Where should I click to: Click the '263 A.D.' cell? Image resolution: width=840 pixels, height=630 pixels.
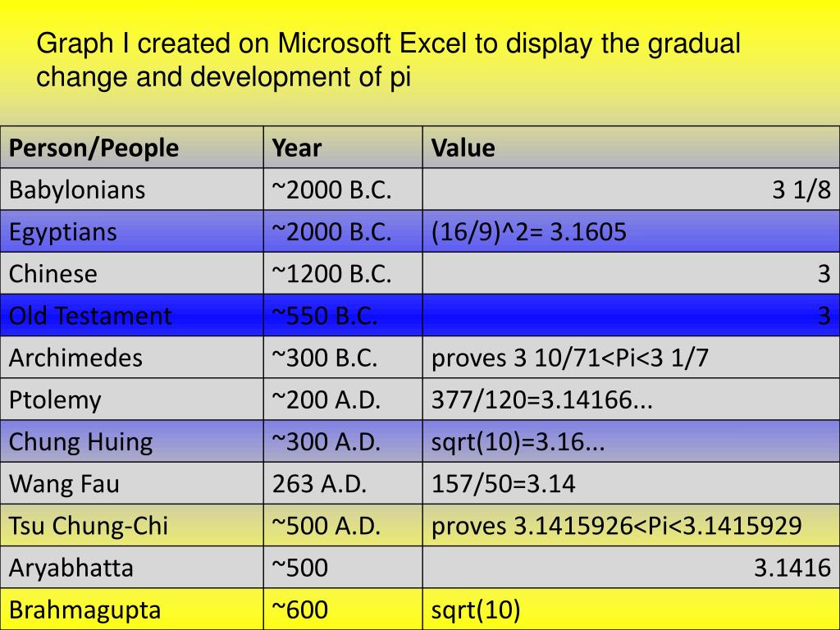(x=343, y=483)
